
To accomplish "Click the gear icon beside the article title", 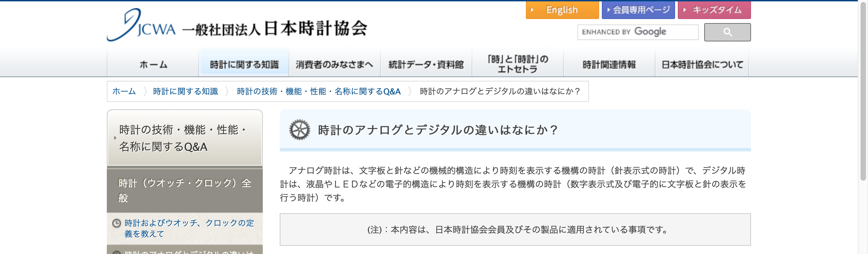I will tap(299, 130).
